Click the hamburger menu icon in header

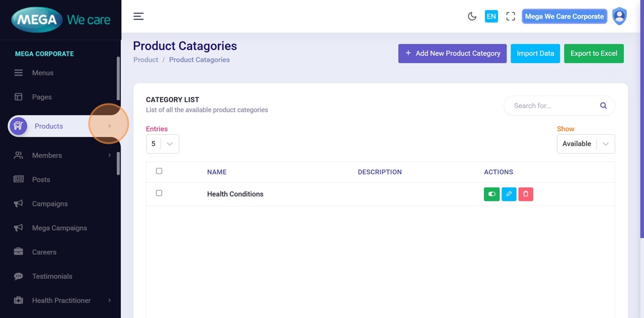139,16
